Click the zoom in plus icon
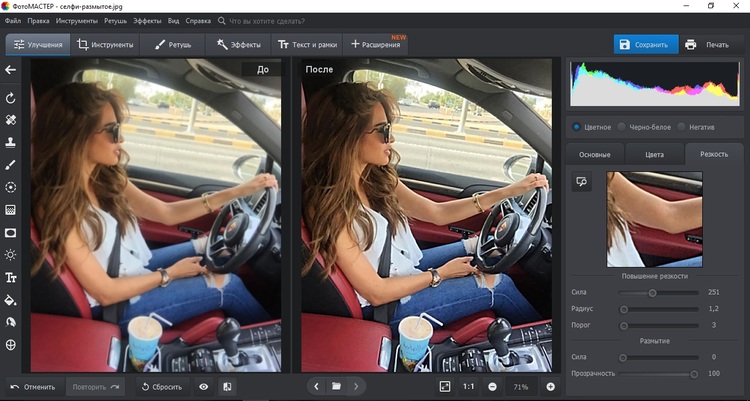 tap(550, 386)
